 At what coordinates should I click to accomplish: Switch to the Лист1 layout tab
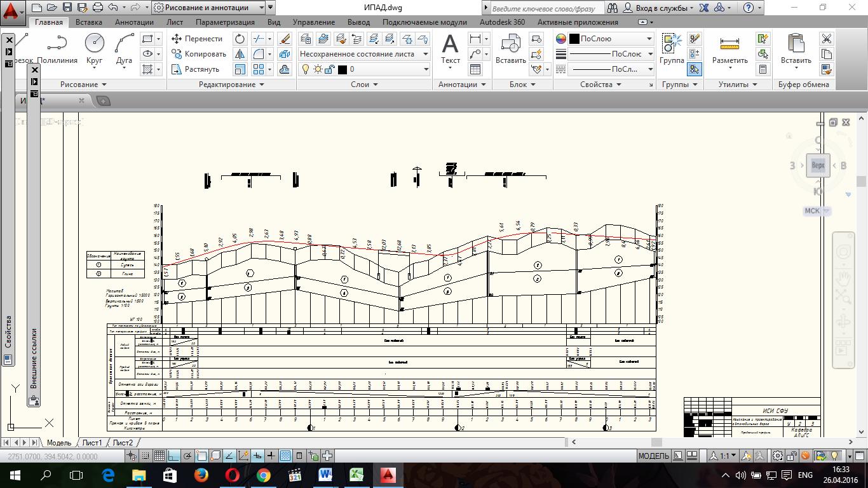[92, 443]
